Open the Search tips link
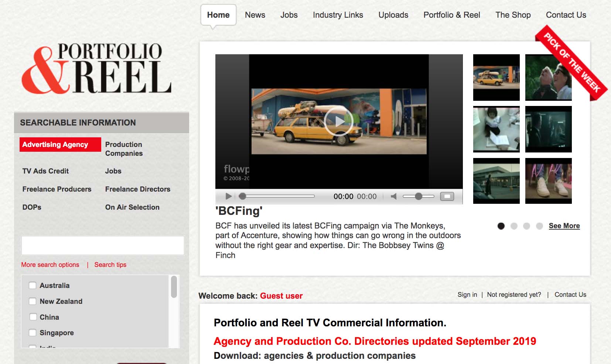Viewport: 611px width, 364px height. (x=110, y=265)
